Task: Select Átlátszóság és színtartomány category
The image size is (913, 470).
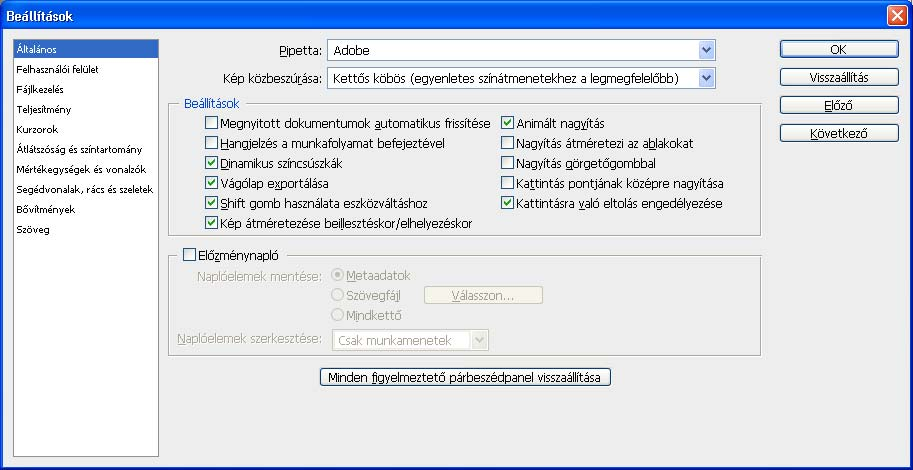Action: pos(86,150)
